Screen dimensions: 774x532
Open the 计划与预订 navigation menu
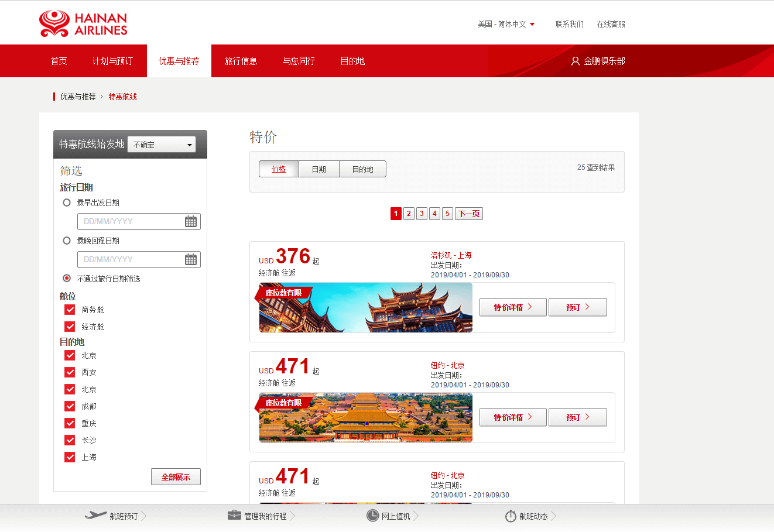tap(112, 61)
